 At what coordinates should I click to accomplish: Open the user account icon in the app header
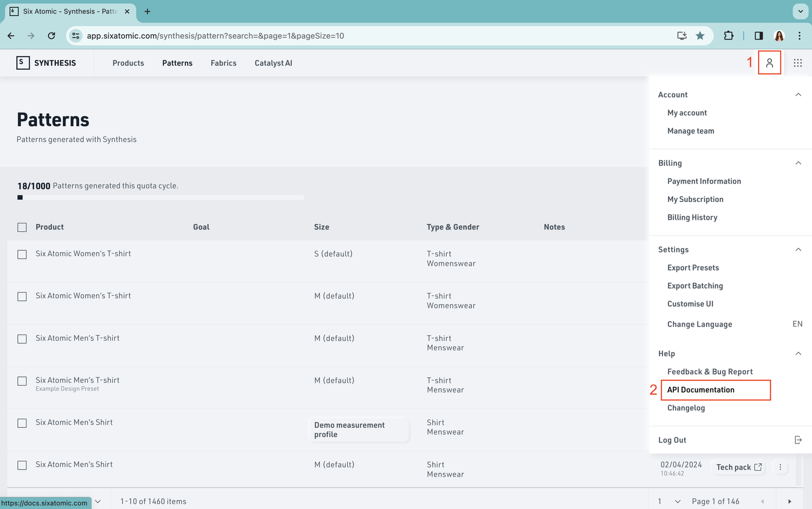(x=770, y=63)
